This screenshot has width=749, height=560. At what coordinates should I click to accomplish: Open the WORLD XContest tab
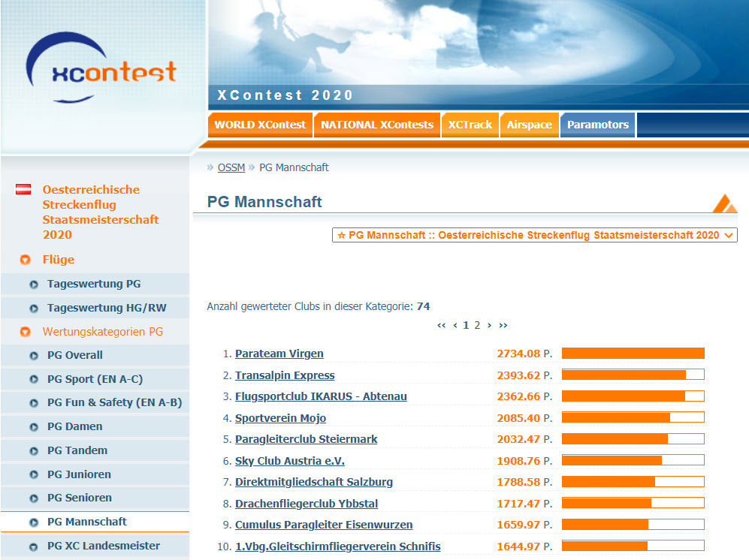(260, 125)
